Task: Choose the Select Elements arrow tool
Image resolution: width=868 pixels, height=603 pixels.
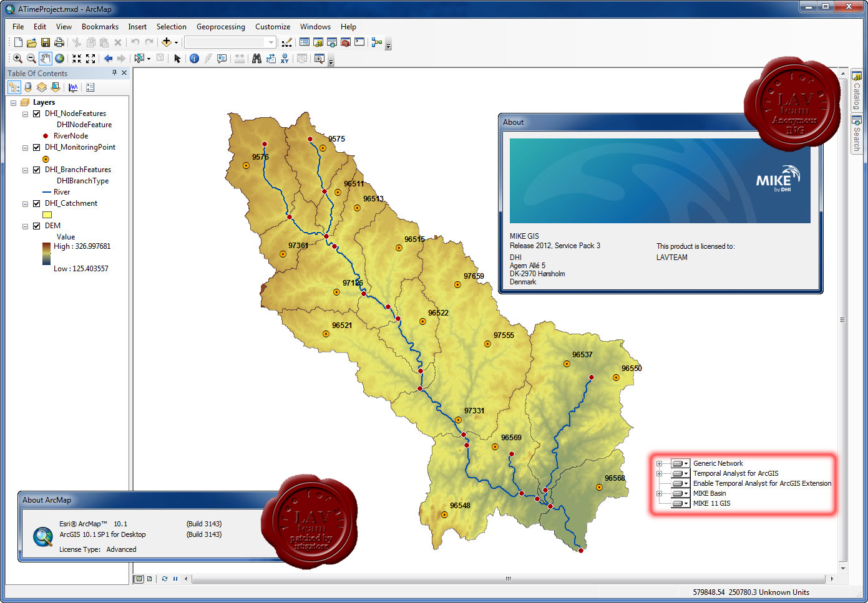Action: (177, 59)
